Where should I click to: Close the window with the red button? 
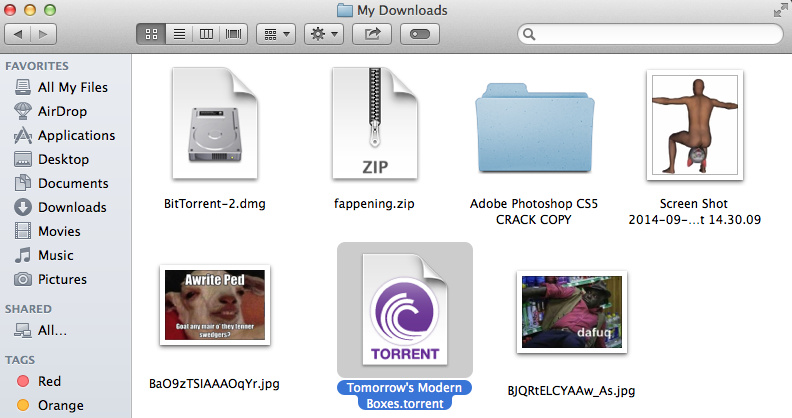[x=10, y=10]
